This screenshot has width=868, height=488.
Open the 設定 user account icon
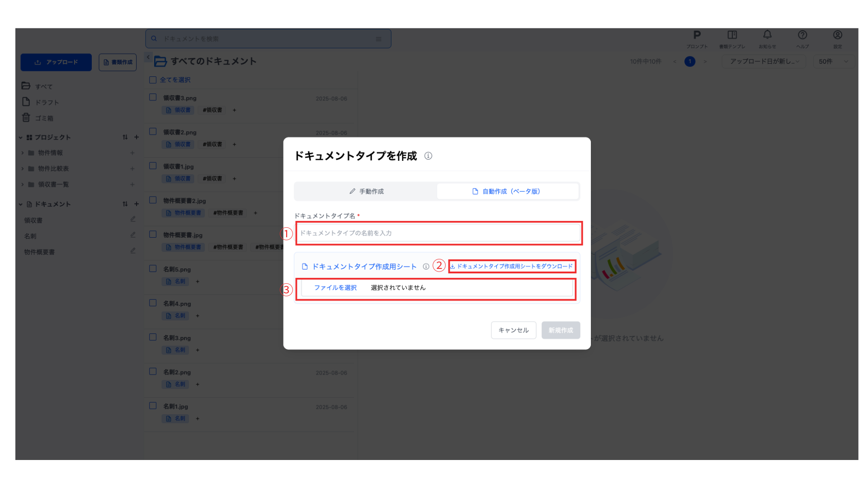(x=837, y=35)
